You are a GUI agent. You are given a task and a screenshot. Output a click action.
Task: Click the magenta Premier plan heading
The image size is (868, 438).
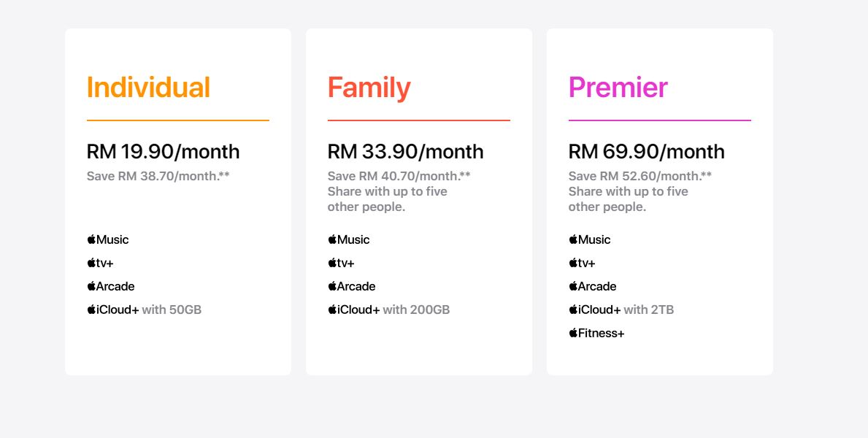click(x=618, y=88)
